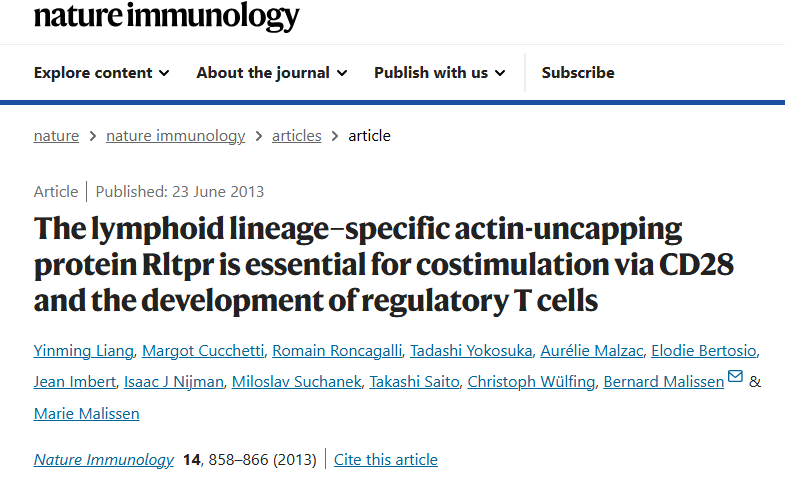The image size is (785, 482).
Task: Click the nature immunology logo
Action: pos(166,16)
